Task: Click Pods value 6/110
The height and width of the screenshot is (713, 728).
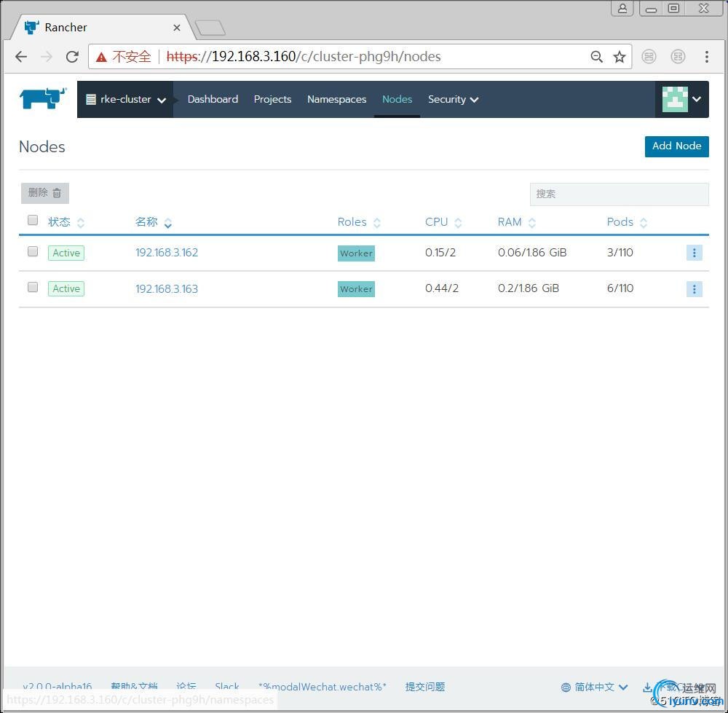Action: click(620, 288)
